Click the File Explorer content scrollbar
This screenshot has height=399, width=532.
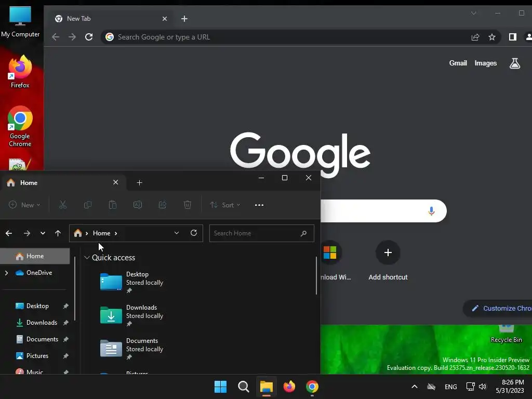[316, 275]
